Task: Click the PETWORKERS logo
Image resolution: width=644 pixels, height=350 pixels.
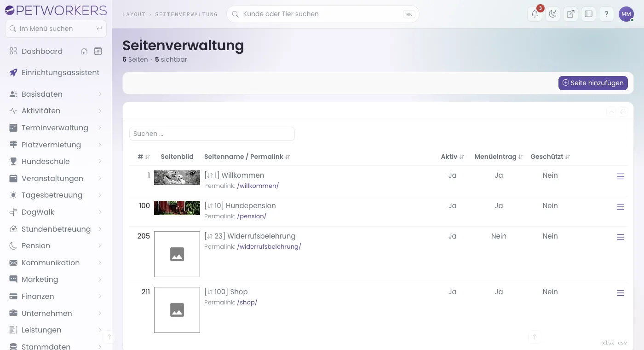Action: (x=56, y=10)
